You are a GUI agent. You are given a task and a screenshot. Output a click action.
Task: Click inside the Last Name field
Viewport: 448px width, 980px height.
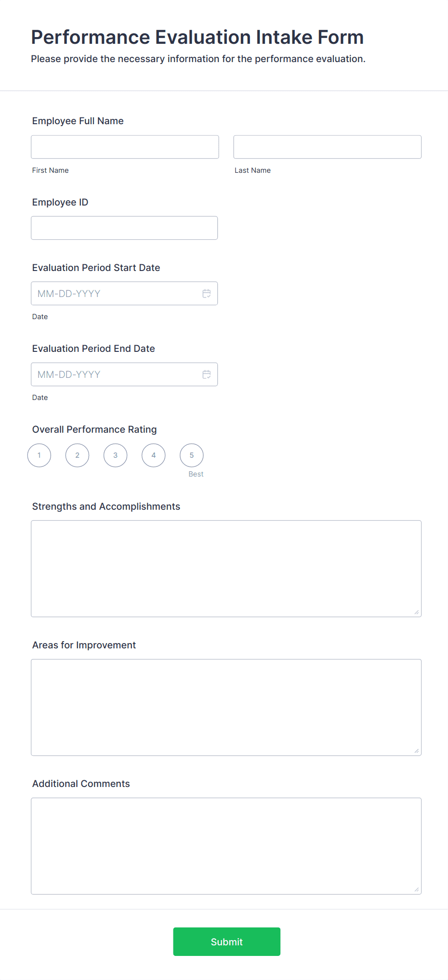pyautogui.click(x=327, y=146)
